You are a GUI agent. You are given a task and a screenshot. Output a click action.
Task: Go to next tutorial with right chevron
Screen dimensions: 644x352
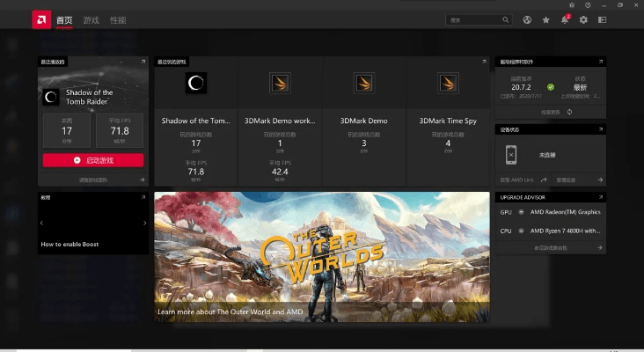(144, 223)
